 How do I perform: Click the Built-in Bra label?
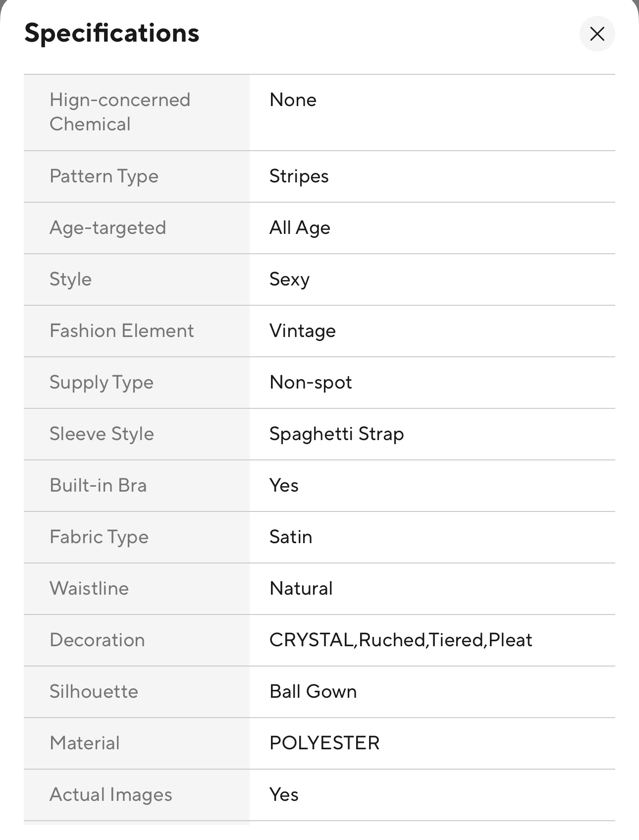[98, 486]
